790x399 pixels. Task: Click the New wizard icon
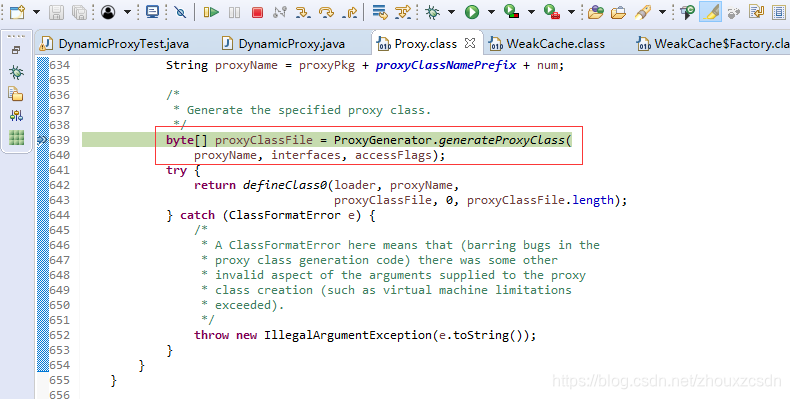coord(17,12)
